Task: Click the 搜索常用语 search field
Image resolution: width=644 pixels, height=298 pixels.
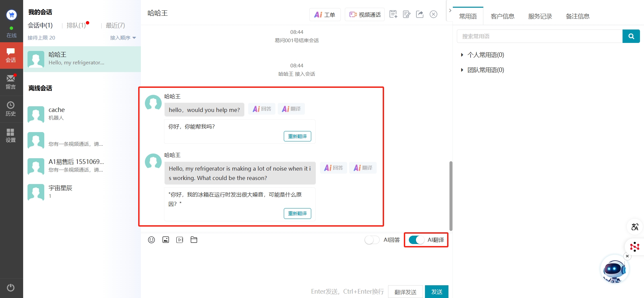Action: [540, 36]
